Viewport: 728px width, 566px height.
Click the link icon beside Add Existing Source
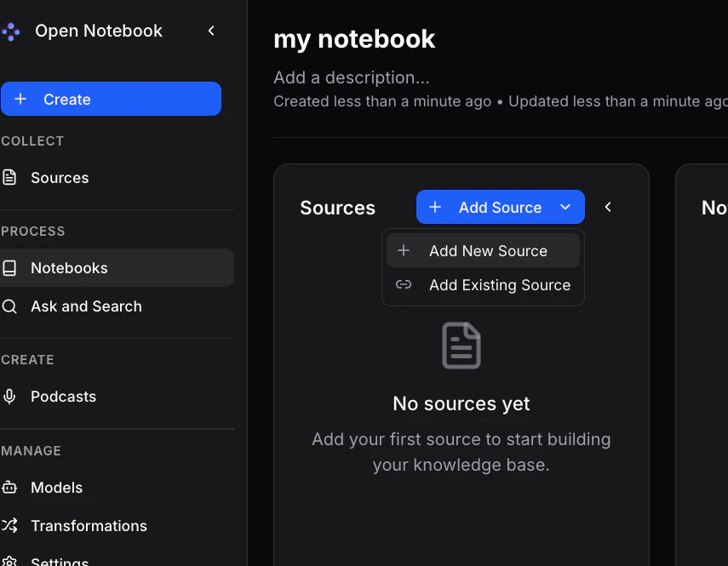pyautogui.click(x=404, y=284)
